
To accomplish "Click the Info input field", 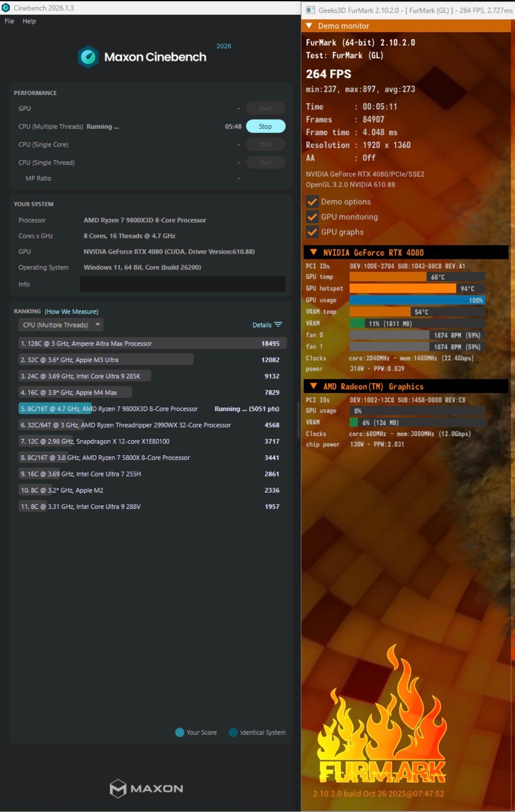I will coord(183,284).
